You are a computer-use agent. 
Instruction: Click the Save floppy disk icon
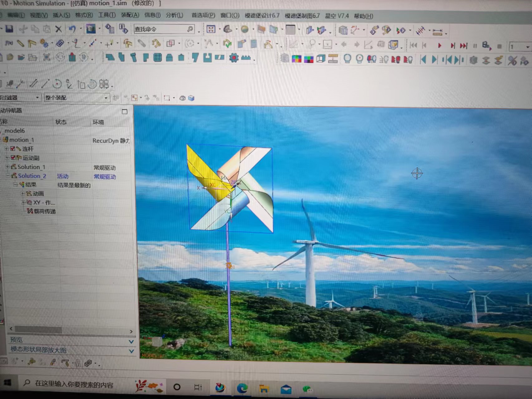point(9,29)
